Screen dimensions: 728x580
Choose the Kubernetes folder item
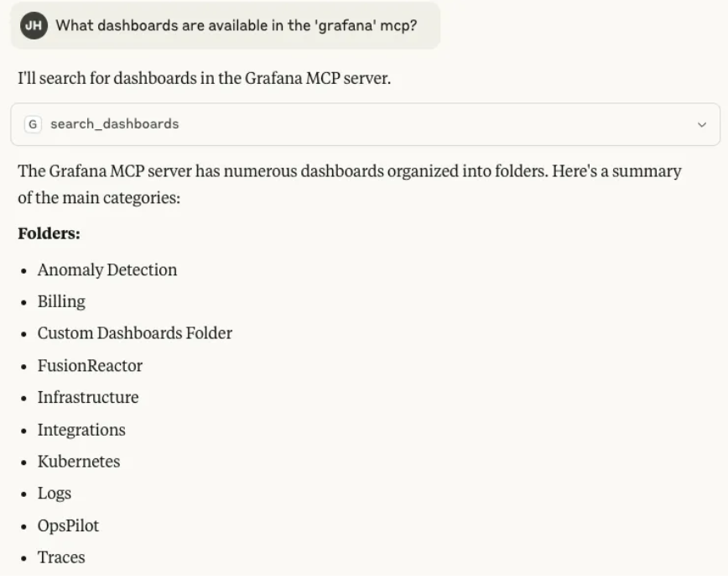click(79, 462)
